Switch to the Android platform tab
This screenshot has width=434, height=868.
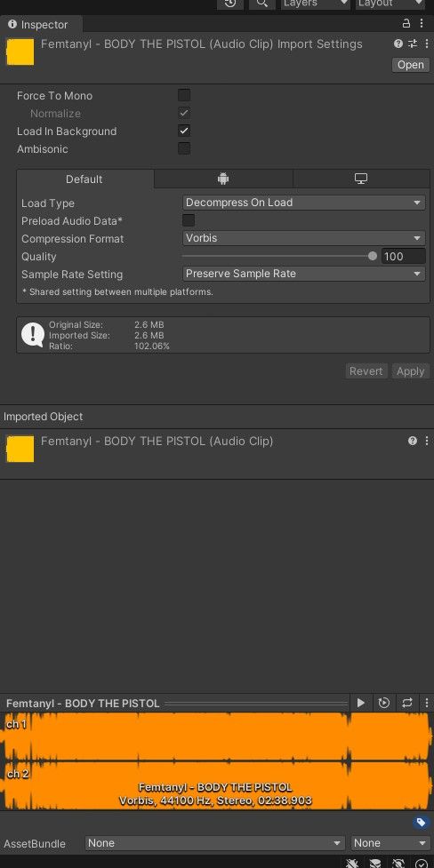223,179
